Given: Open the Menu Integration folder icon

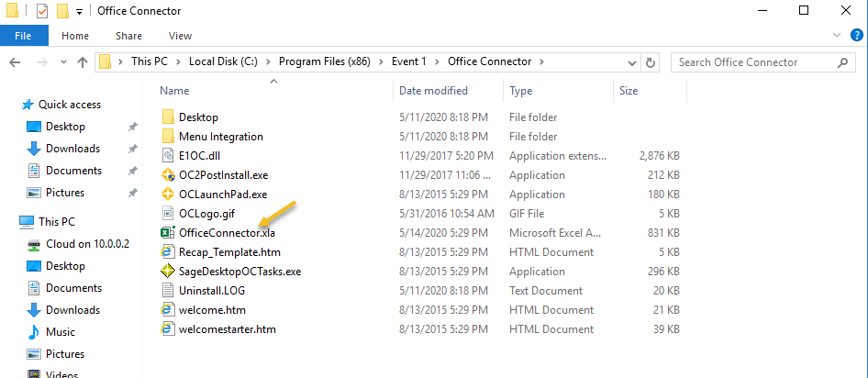Looking at the screenshot, I should (168, 136).
